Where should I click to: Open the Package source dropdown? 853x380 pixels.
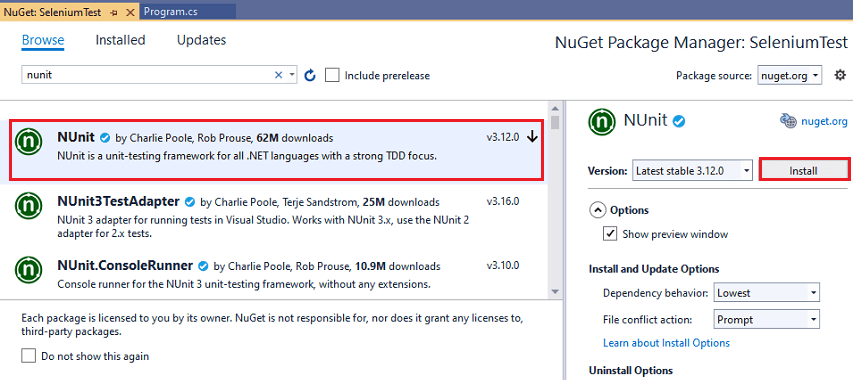tap(790, 76)
